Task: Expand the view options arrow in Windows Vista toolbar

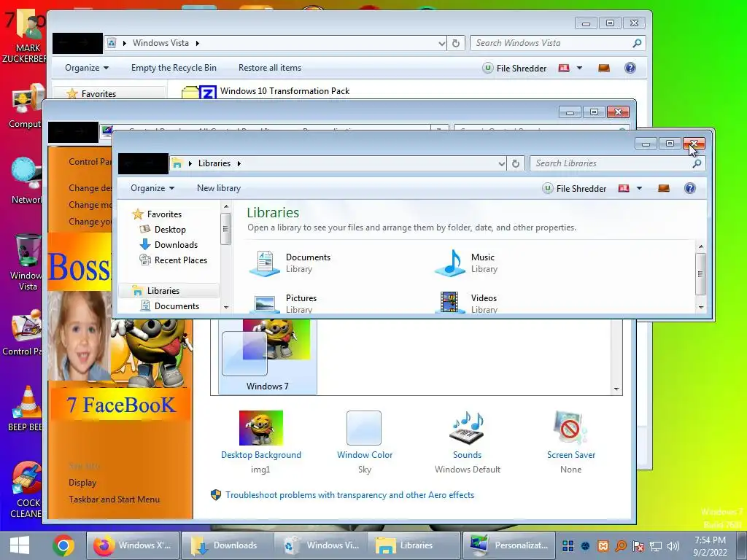Action: pyautogui.click(x=579, y=68)
